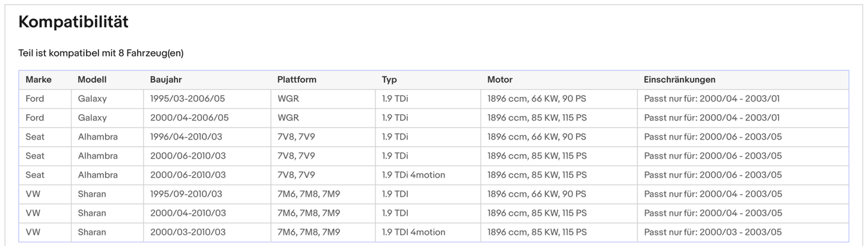Select the Ford Galaxy 2000/04-2006/05 row

(189, 118)
